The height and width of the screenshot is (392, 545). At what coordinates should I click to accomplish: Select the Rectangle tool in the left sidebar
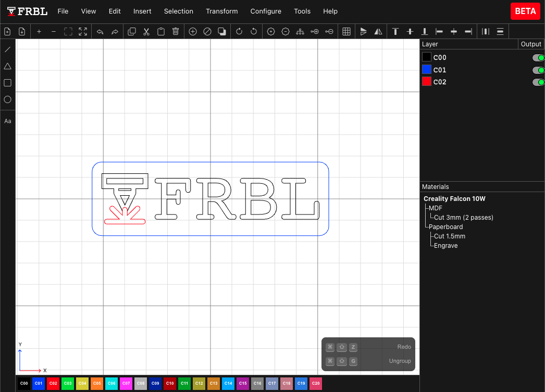(x=7, y=83)
